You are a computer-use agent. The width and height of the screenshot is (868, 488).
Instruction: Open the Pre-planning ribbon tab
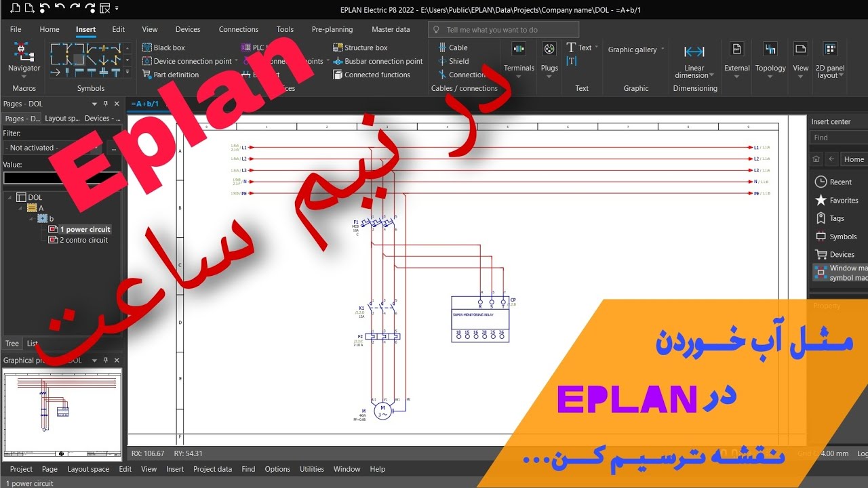click(x=332, y=29)
